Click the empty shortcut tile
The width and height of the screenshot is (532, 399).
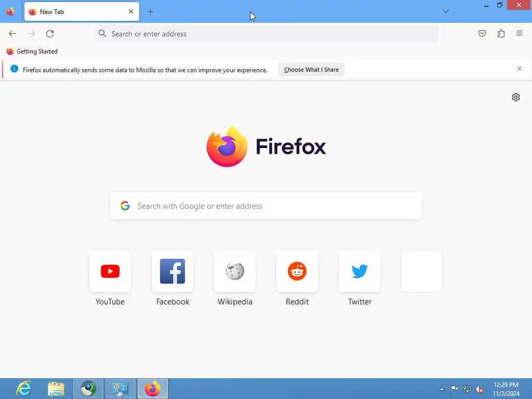[422, 271]
